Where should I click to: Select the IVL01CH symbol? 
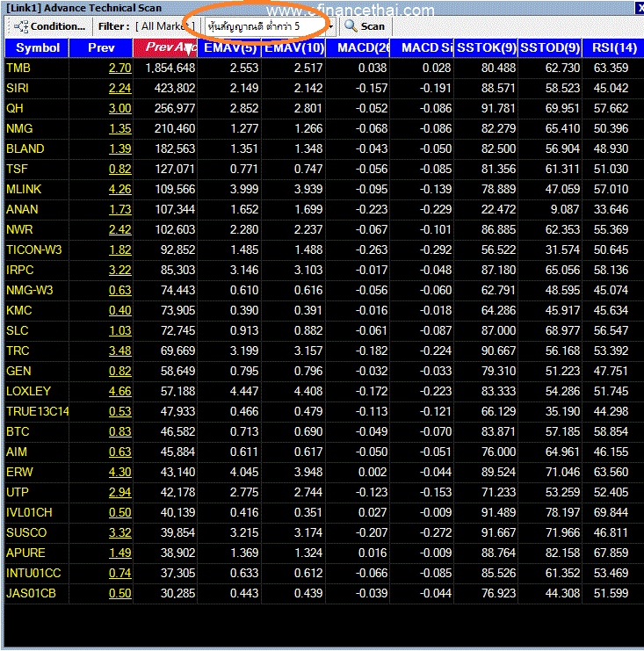coord(29,512)
